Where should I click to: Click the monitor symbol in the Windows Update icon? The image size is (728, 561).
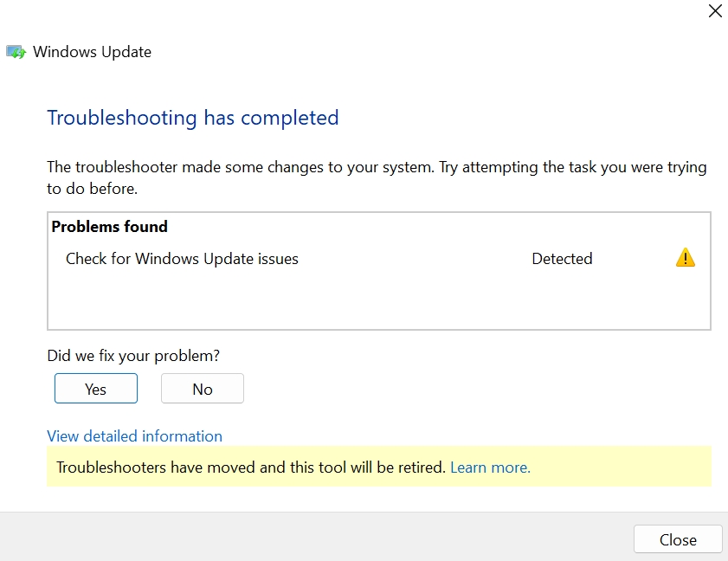[x=13, y=50]
